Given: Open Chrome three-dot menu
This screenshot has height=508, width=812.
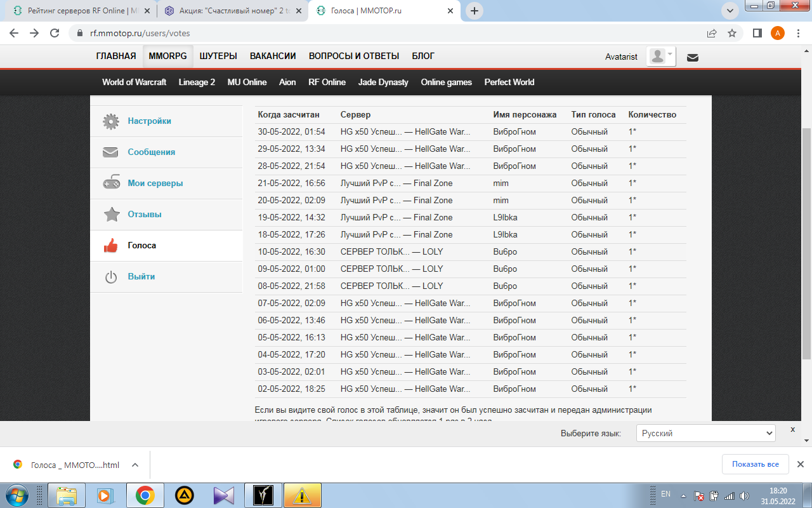Looking at the screenshot, I should click(x=798, y=33).
